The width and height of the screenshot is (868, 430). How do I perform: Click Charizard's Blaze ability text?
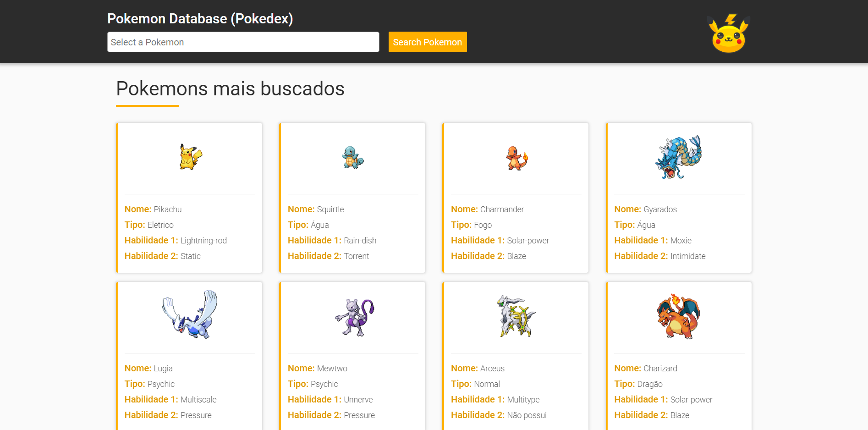[x=680, y=415]
